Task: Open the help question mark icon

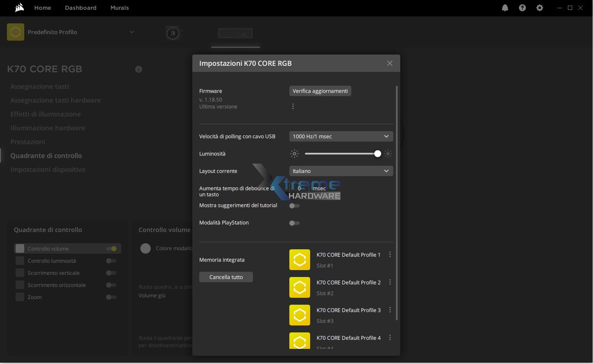Action: point(522,8)
